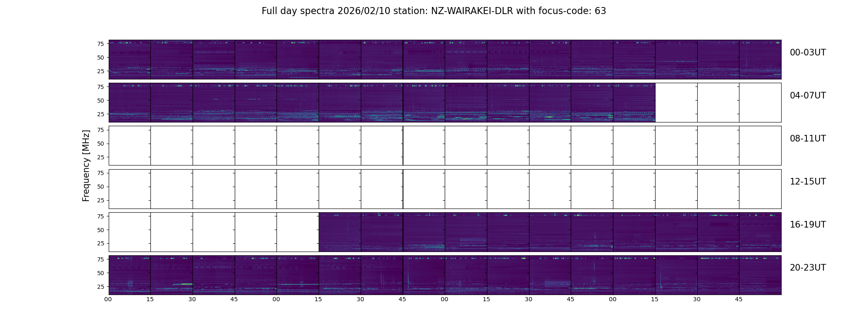Click the 50 tick label of the 16-19UT row
The width and height of the screenshot is (868, 331).
pyautogui.click(x=100, y=230)
